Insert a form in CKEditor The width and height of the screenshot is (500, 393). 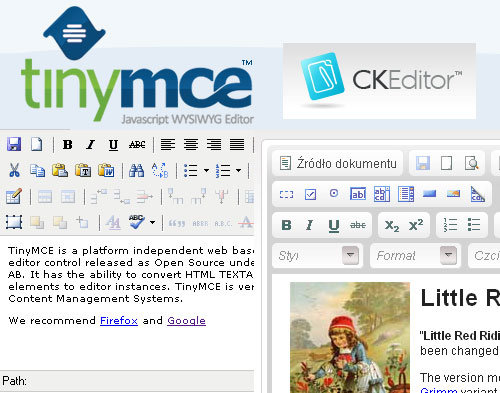[286, 194]
